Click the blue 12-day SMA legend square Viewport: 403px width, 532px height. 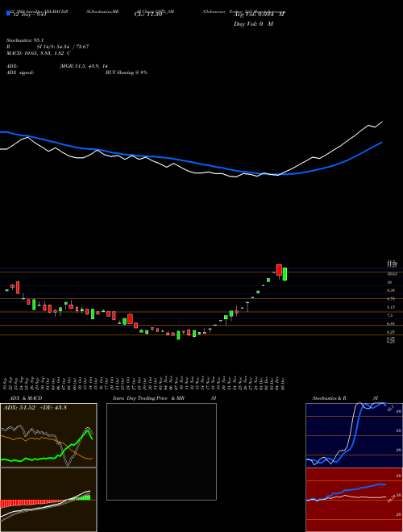[x=8, y=14]
